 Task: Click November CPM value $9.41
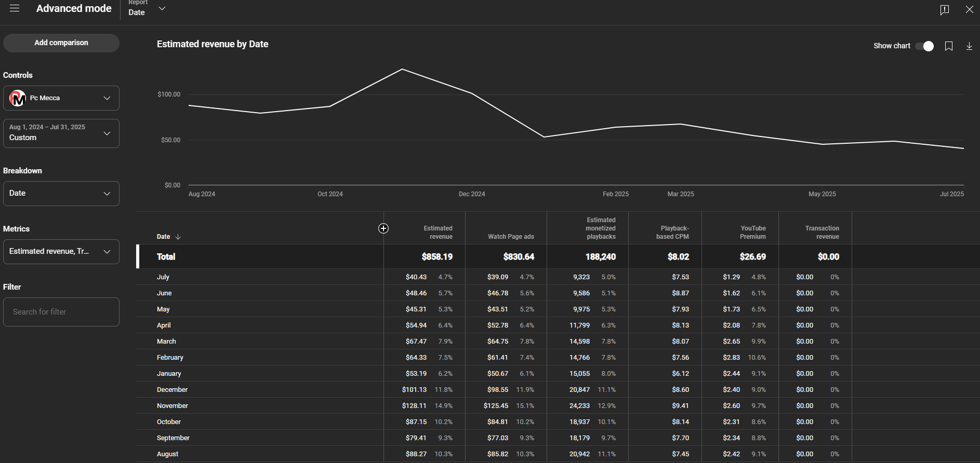[x=680, y=406]
